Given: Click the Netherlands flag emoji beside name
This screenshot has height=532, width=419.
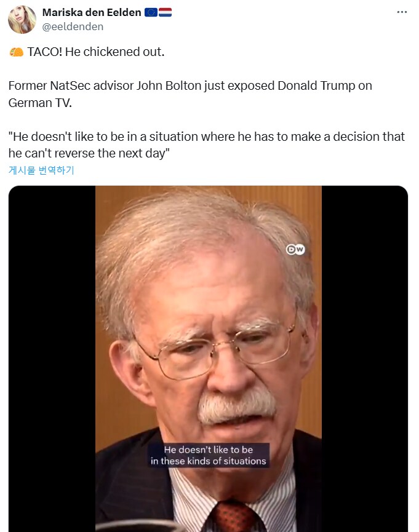Looking at the screenshot, I should pyautogui.click(x=166, y=12).
